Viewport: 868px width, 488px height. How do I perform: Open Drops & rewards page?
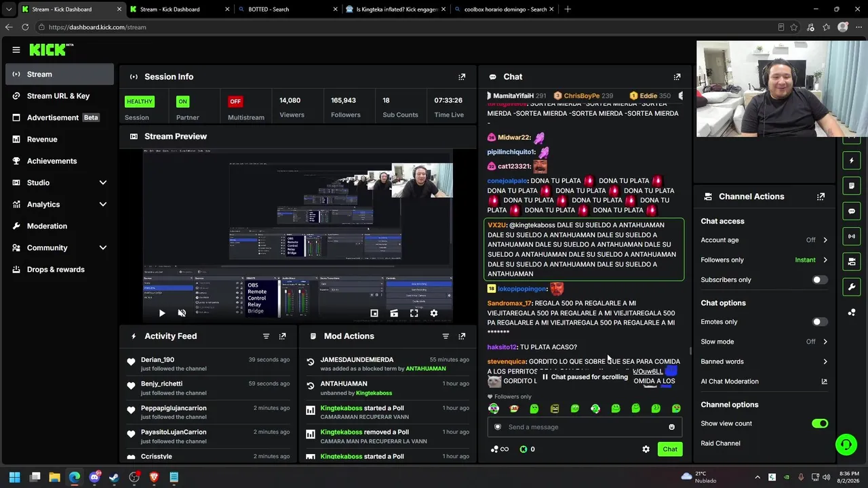pyautogui.click(x=59, y=269)
